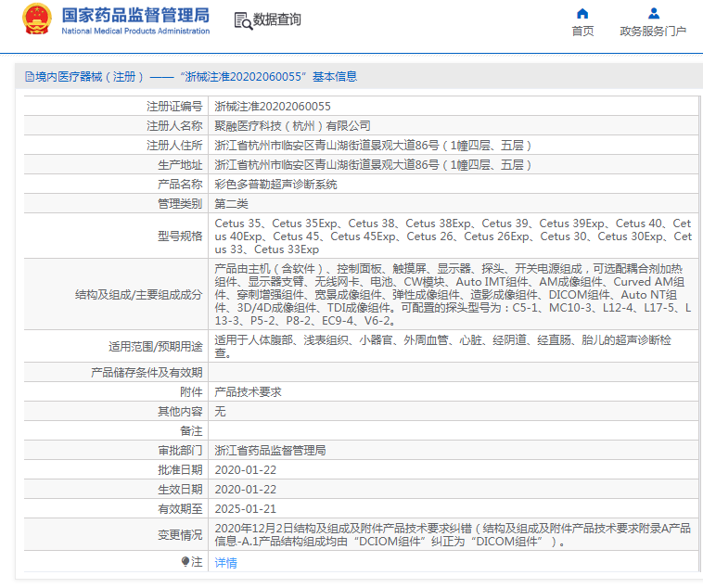Viewport: 703px width, 588px height.
Task: Click the 管理类别 label
Action: [180, 204]
